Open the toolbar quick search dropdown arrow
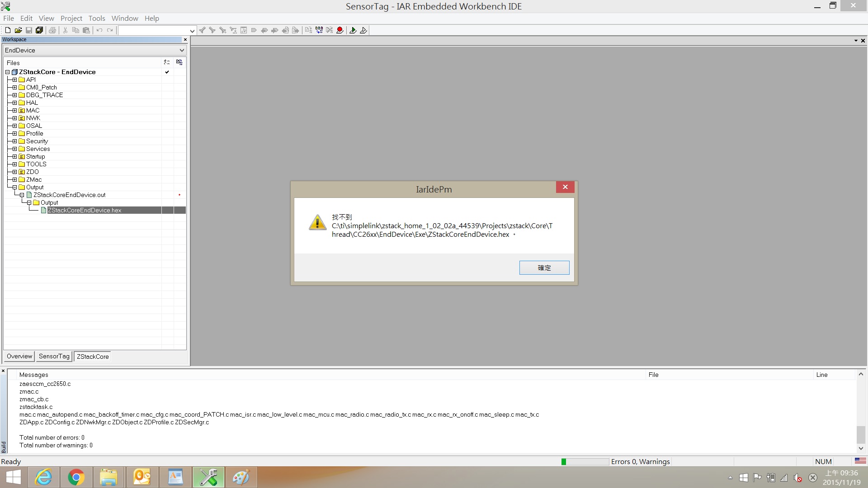Screen dimensions: 868x488 click(192, 31)
